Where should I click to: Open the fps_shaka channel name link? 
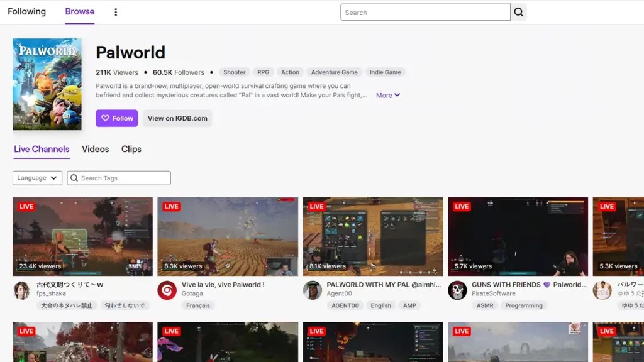pyautogui.click(x=51, y=293)
